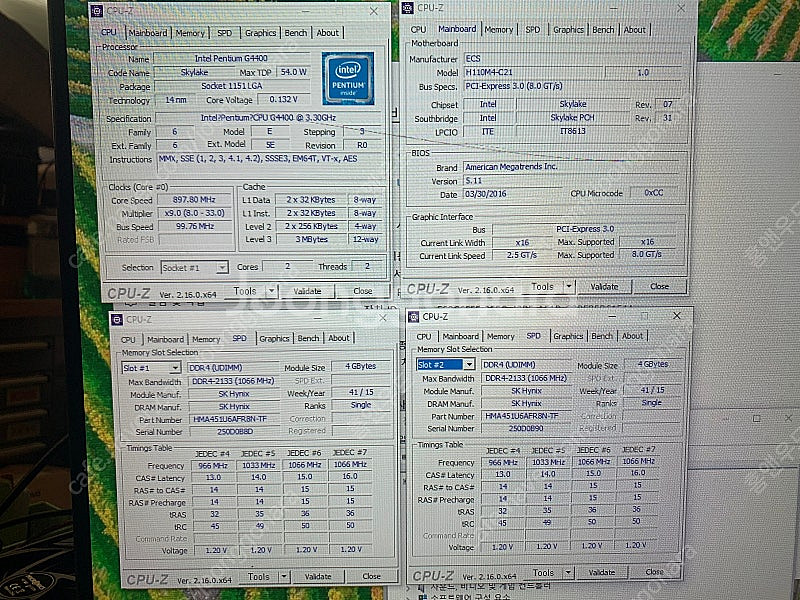Screen dimensions: 800x600
Task: Click the Intel Pentium inside logo
Action: 348,78
